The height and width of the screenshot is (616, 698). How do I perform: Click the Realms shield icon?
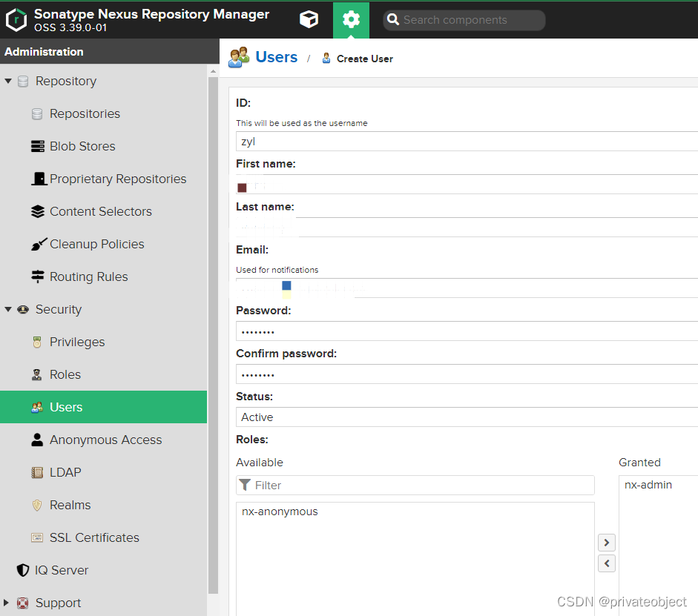(37, 505)
